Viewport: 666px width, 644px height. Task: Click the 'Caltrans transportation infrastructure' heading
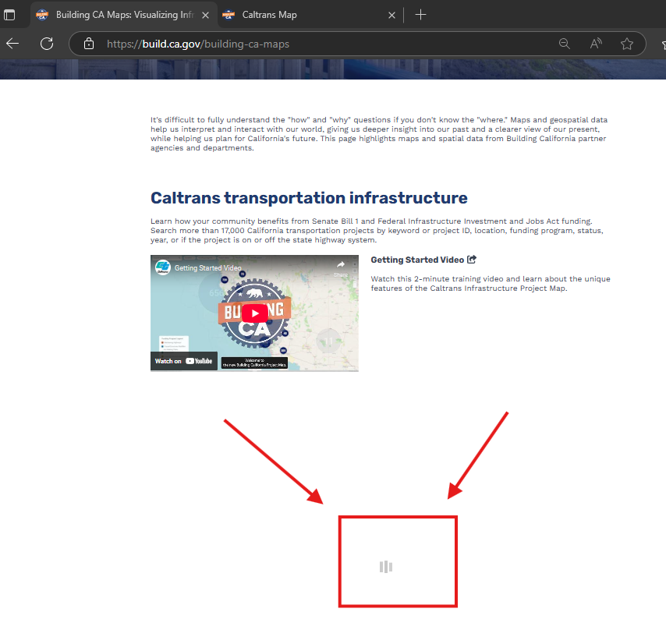pyautogui.click(x=309, y=198)
